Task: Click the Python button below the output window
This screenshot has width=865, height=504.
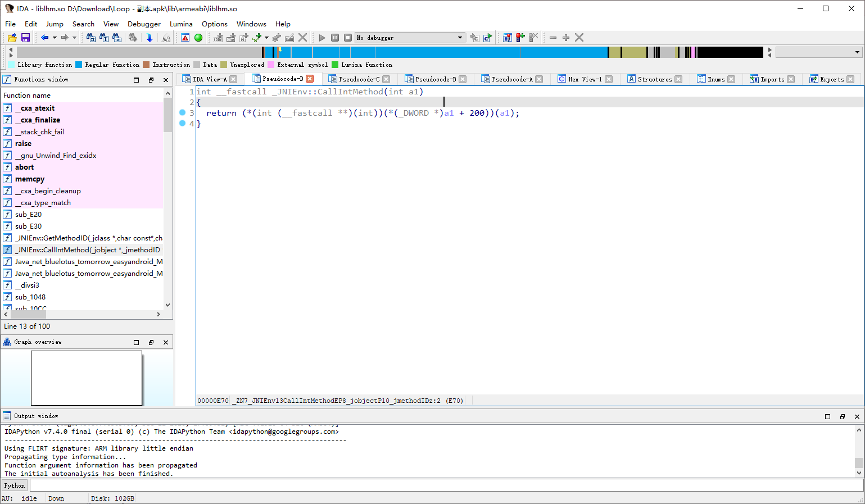Action: 14,485
